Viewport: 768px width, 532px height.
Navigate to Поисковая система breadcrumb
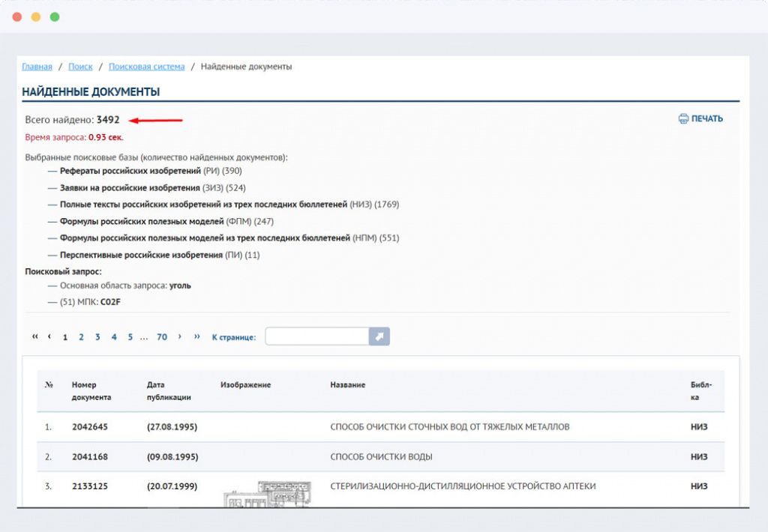click(x=146, y=67)
